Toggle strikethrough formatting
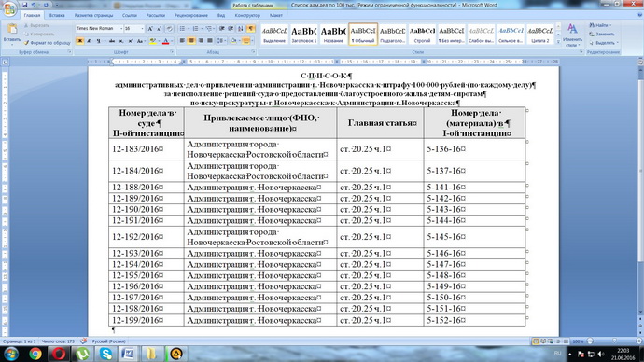Viewport: 644px width, 362px height. click(x=111, y=41)
